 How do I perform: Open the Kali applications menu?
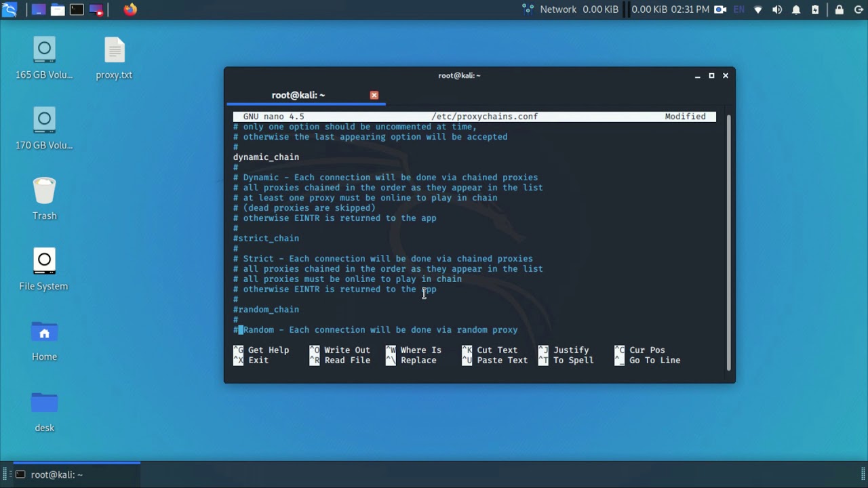(9, 9)
